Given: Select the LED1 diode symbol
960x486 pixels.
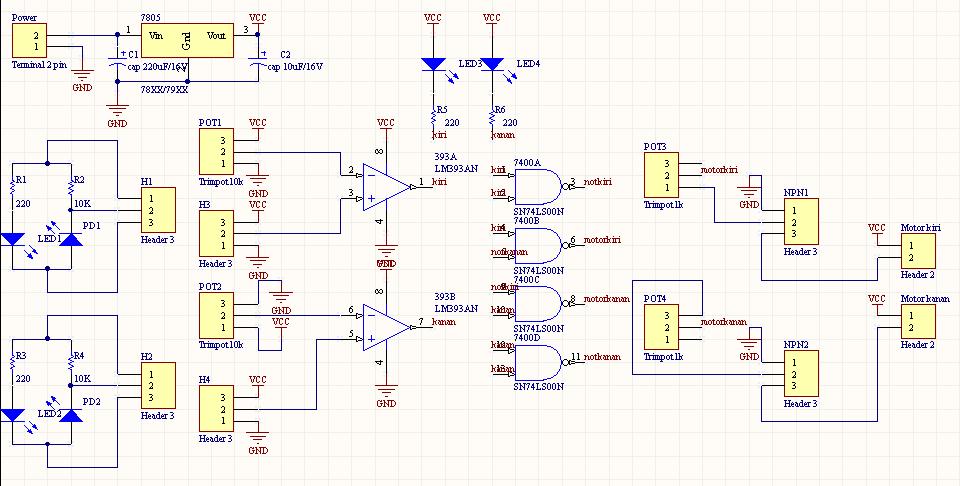Looking at the screenshot, I should (12, 239).
